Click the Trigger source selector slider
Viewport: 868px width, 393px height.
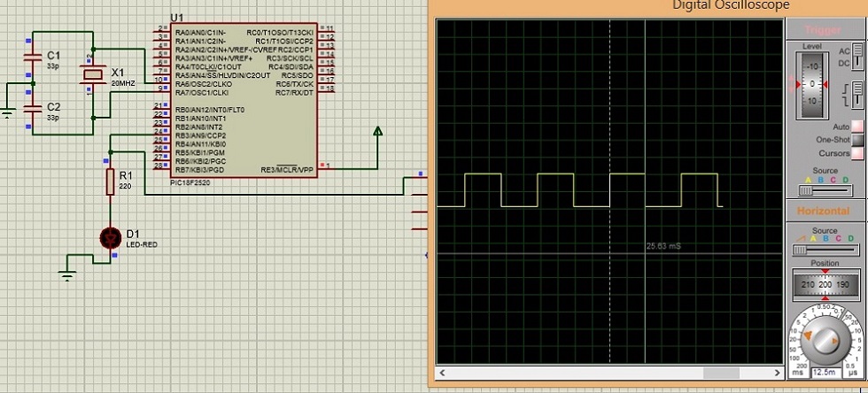[825, 190]
